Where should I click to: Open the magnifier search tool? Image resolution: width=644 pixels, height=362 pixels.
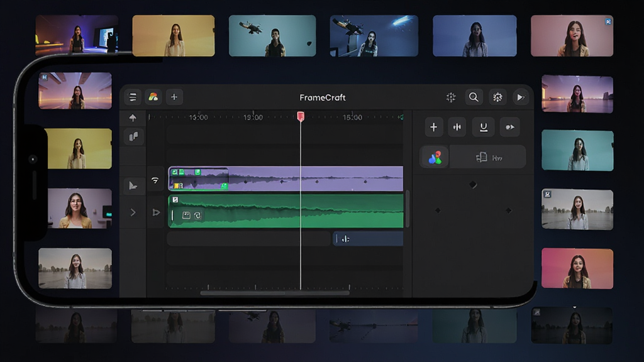pyautogui.click(x=474, y=97)
